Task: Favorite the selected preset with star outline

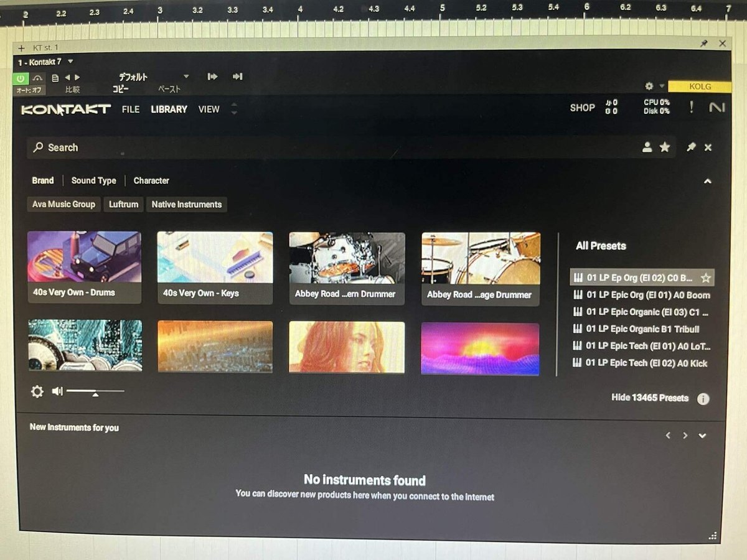Action: click(705, 278)
